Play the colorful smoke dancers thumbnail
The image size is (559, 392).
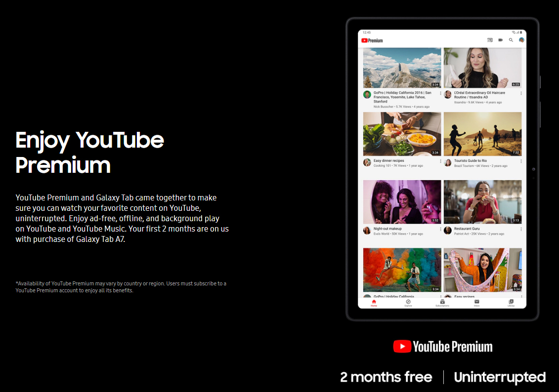(x=402, y=270)
